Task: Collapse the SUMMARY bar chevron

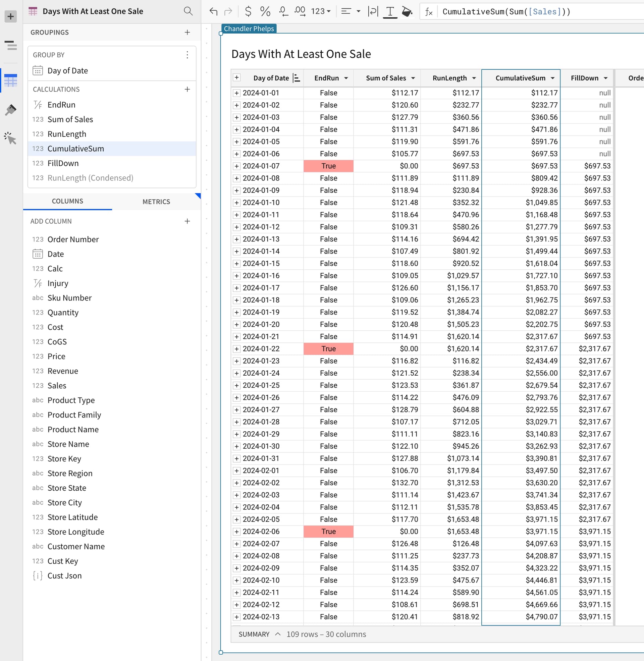Action: coord(278,634)
